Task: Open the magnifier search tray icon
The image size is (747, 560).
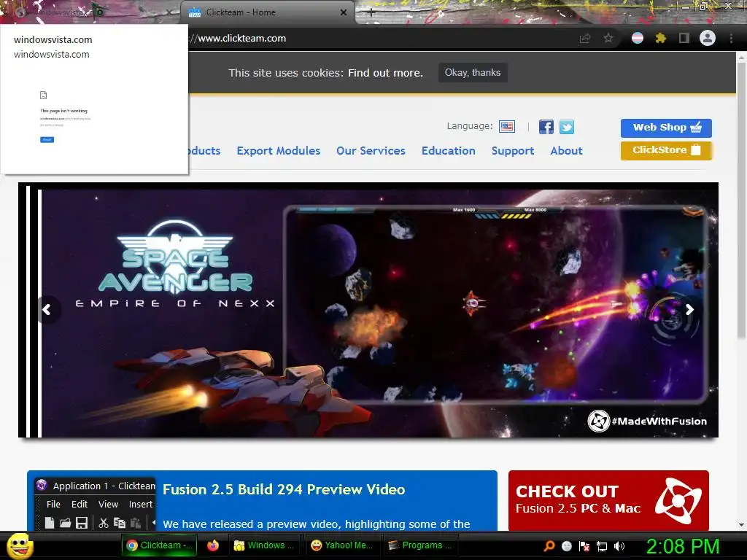Action: click(549, 546)
